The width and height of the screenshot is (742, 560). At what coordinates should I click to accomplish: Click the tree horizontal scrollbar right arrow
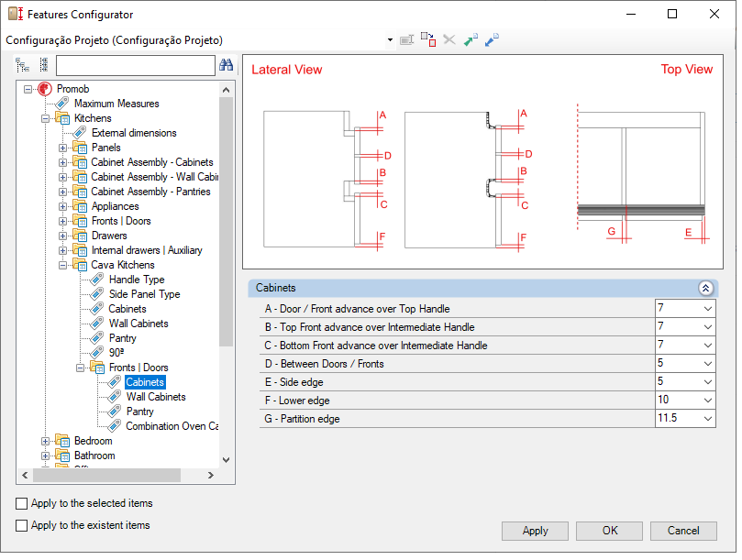tap(211, 476)
